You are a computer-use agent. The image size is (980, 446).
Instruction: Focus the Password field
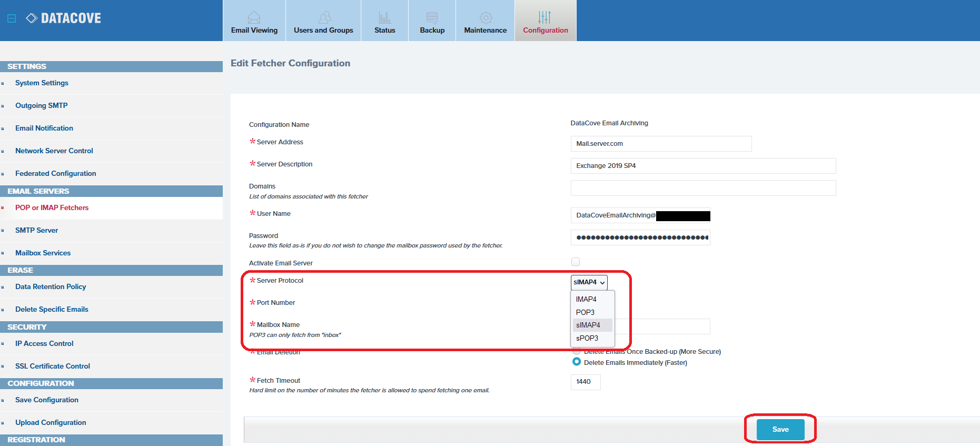pos(640,237)
